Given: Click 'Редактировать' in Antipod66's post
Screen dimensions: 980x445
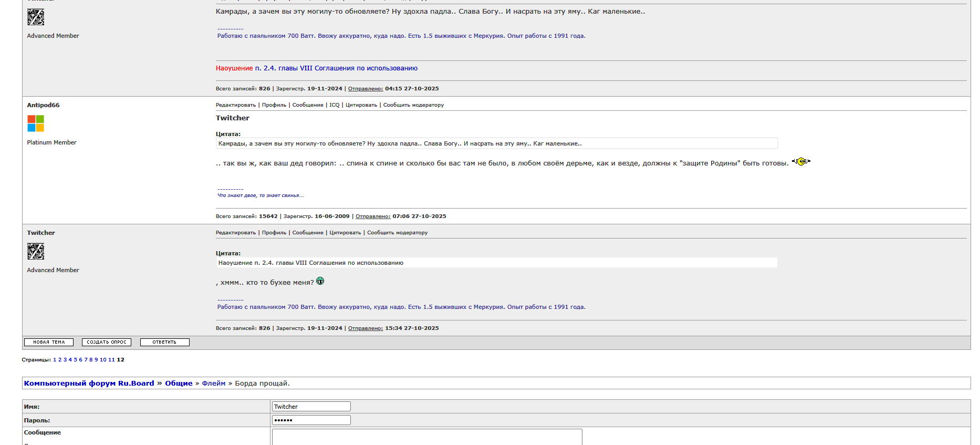Looking at the screenshot, I should (235, 105).
